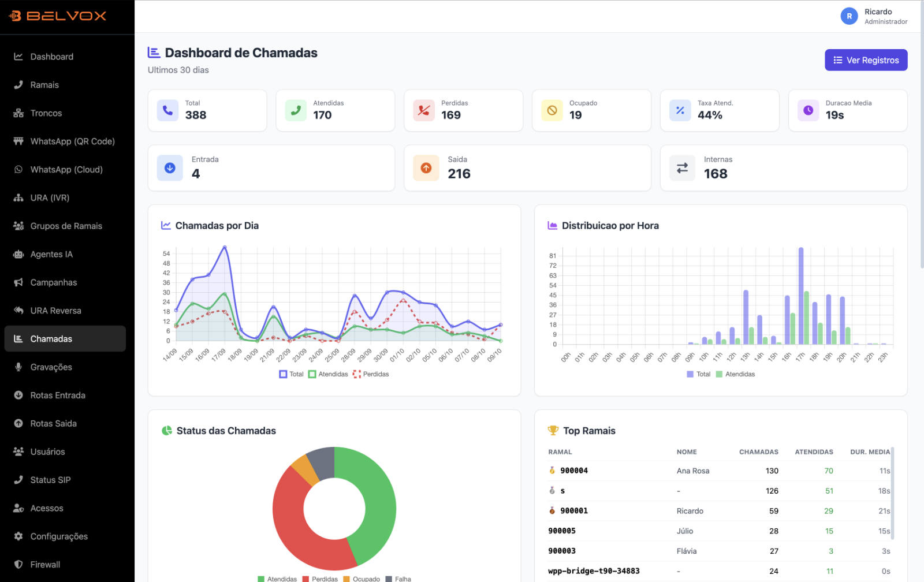Click the Internas exchange arrows icon
924x582 pixels.
(682, 168)
